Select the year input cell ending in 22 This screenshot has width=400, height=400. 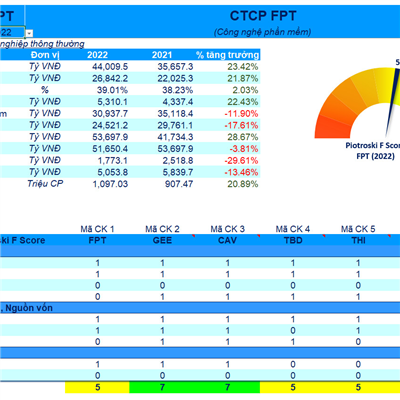(12, 32)
